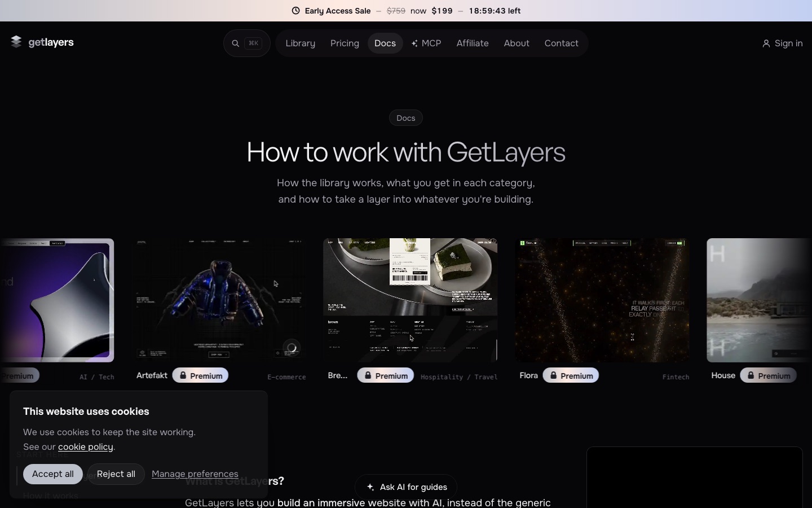Click the Flora template name

pyautogui.click(x=529, y=375)
